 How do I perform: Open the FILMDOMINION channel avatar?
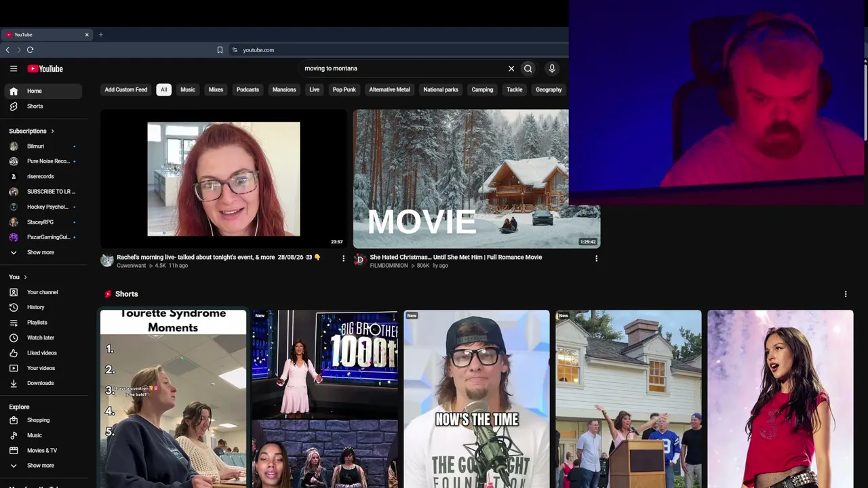point(360,260)
